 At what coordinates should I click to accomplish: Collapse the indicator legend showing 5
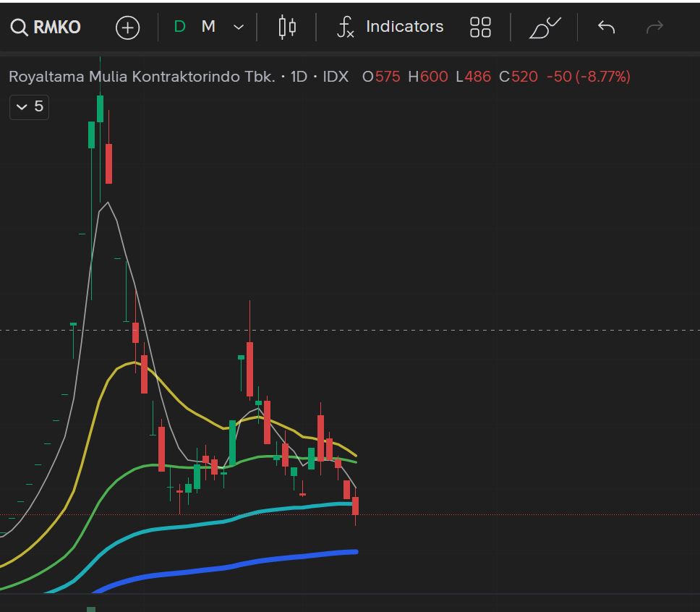(x=29, y=107)
